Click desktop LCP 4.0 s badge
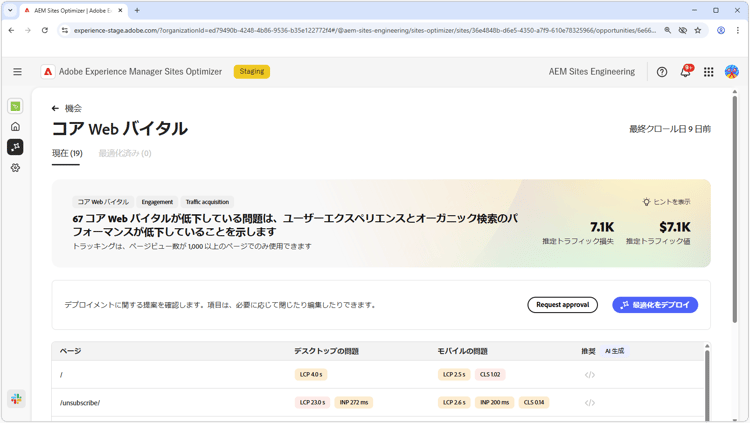Image resolution: width=750 pixels, height=423 pixels. 311,375
